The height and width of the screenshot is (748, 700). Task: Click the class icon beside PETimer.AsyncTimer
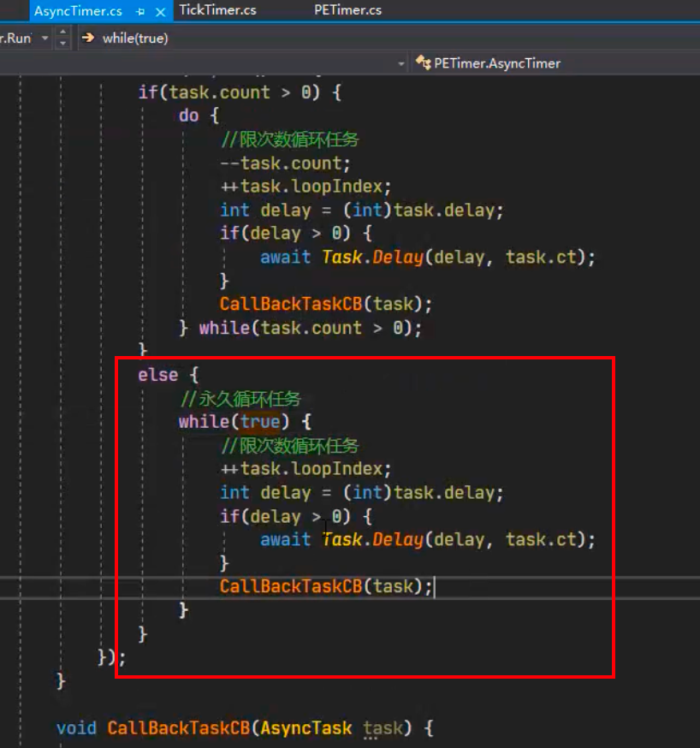pos(423,62)
